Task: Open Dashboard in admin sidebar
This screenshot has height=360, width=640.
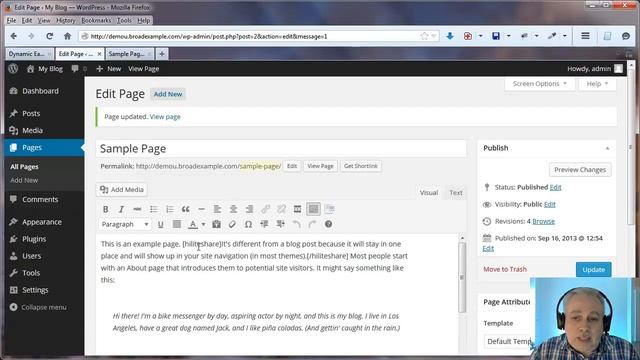Action: [45, 91]
